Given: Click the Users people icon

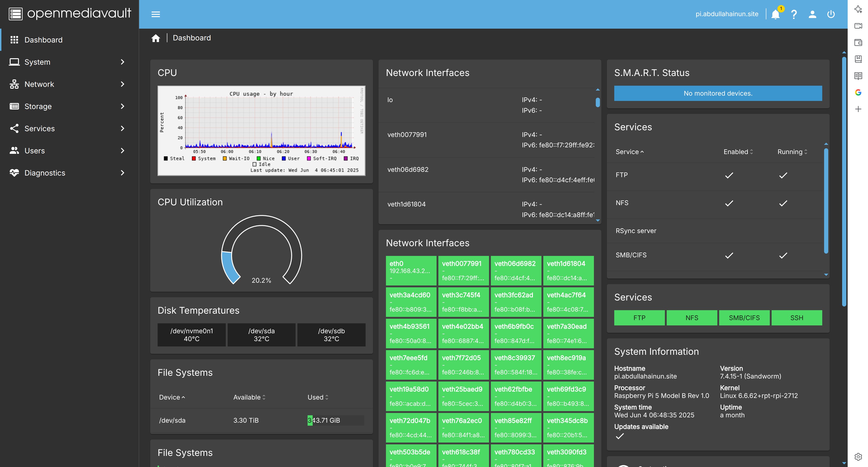Looking at the screenshot, I should point(14,151).
